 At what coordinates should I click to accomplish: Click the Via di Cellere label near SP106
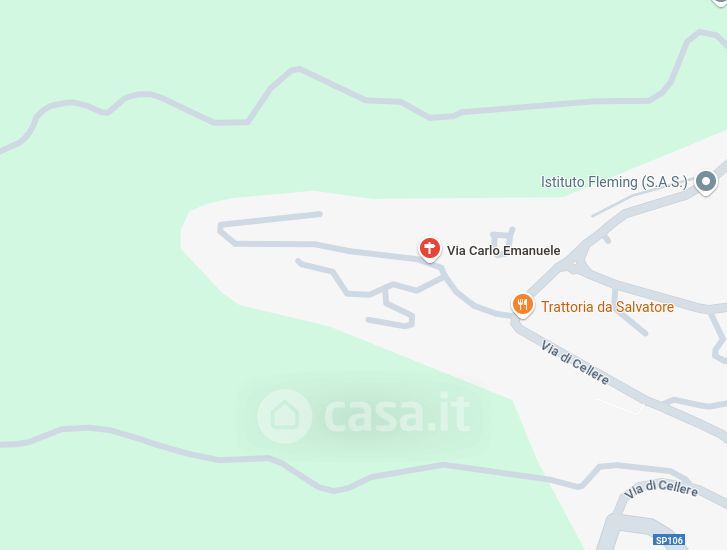[x=661, y=489]
